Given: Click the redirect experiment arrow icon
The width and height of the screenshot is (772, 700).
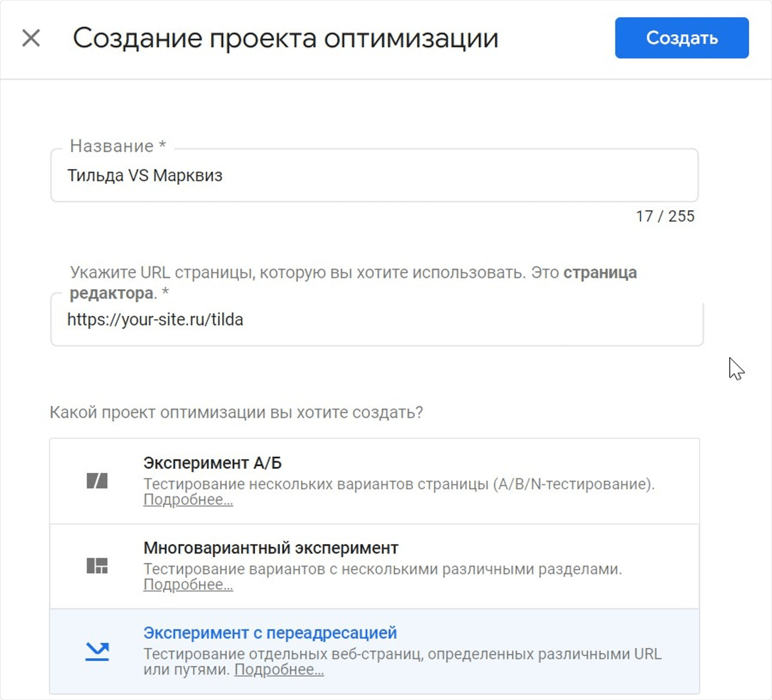Looking at the screenshot, I should [97, 651].
